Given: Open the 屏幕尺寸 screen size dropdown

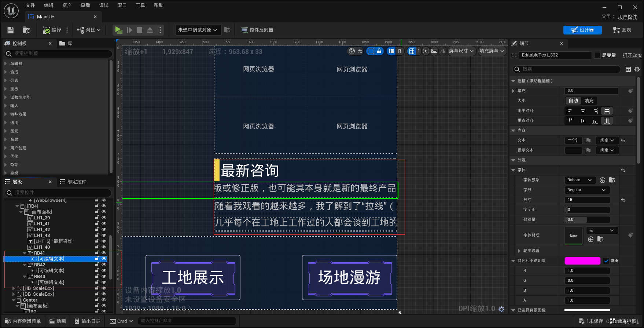Looking at the screenshot, I should click(x=461, y=51).
